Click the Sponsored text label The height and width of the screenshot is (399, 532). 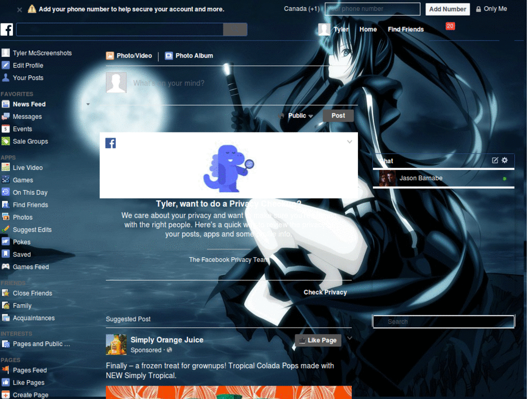tap(146, 350)
